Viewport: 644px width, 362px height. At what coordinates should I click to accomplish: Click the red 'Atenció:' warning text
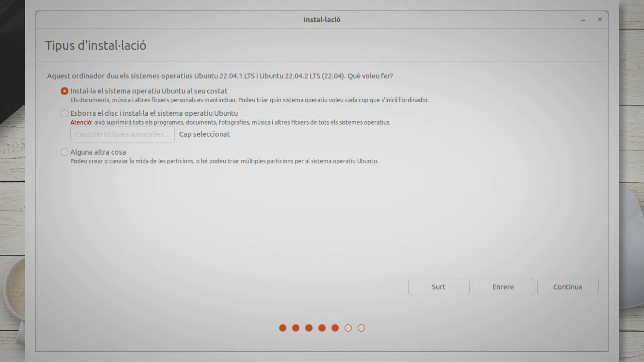(82, 122)
